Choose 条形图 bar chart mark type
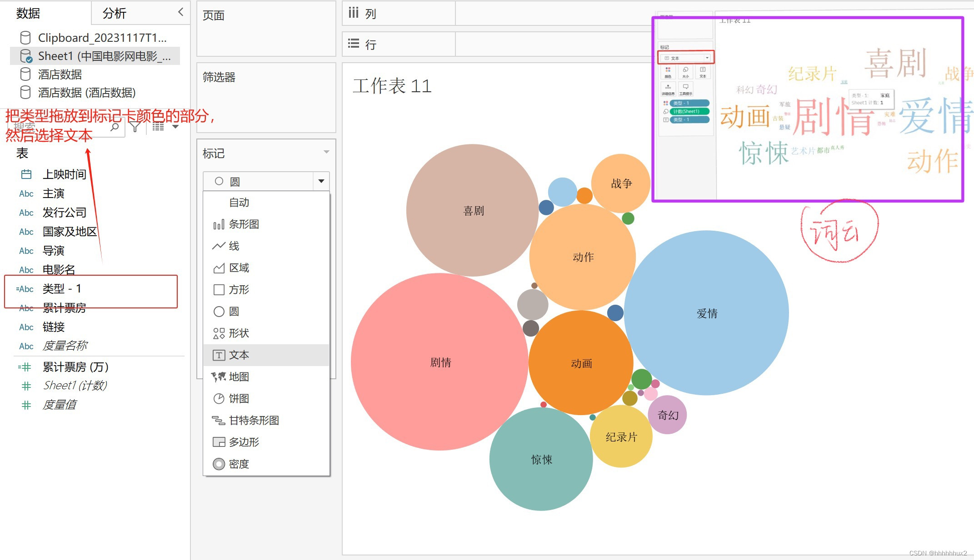974x560 pixels. click(x=243, y=224)
